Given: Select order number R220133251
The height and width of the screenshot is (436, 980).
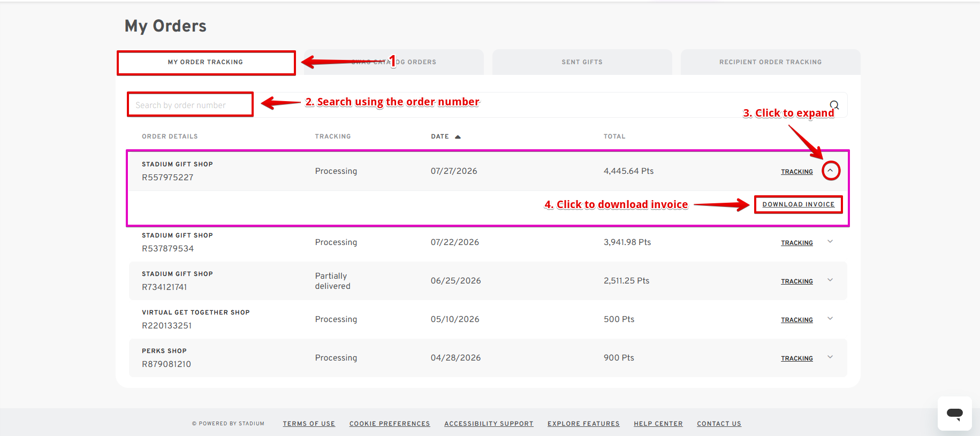Looking at the screenshot, I should pos(166,325).
